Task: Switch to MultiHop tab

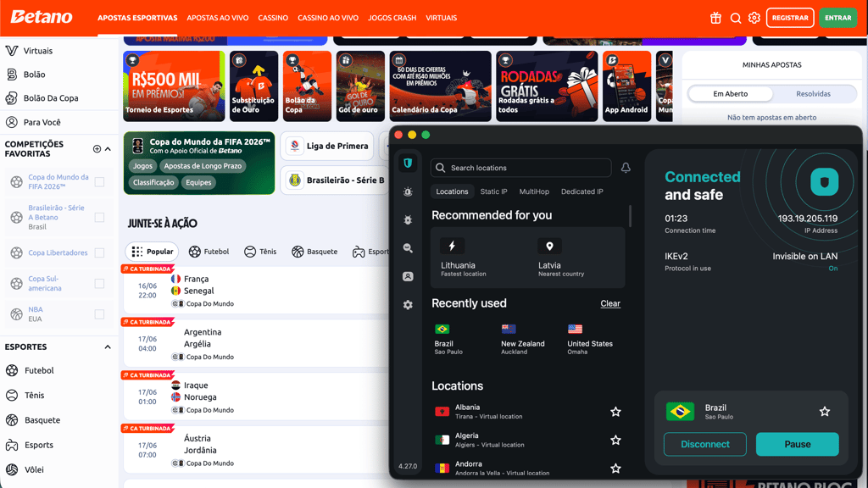Action: click(534, 191)
